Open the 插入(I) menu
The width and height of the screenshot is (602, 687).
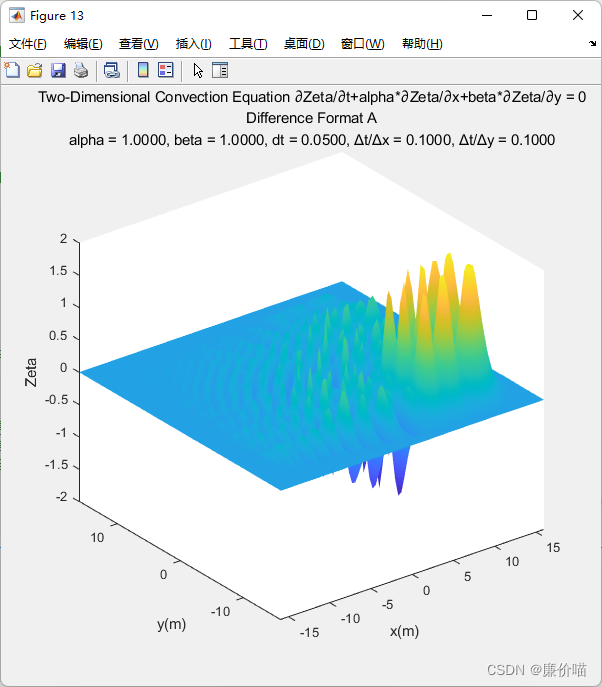pyautogui.click(x=193, y=44)
